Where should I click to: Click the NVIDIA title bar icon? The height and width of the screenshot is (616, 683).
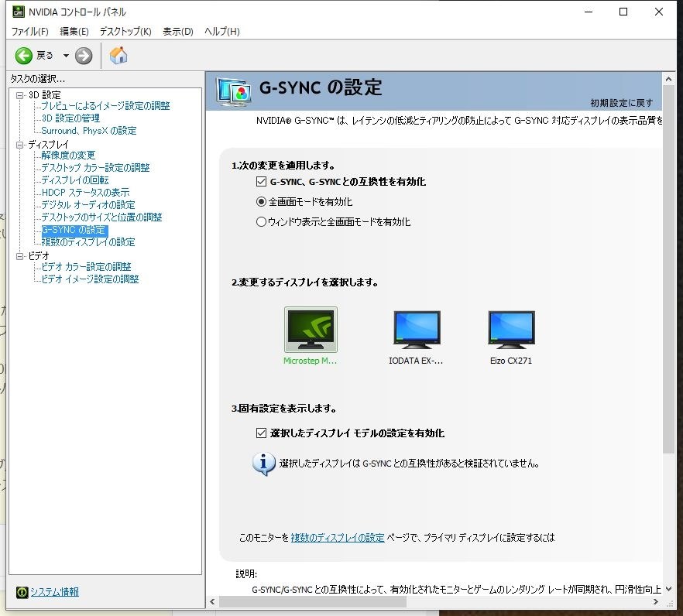[x=19, y=12]
